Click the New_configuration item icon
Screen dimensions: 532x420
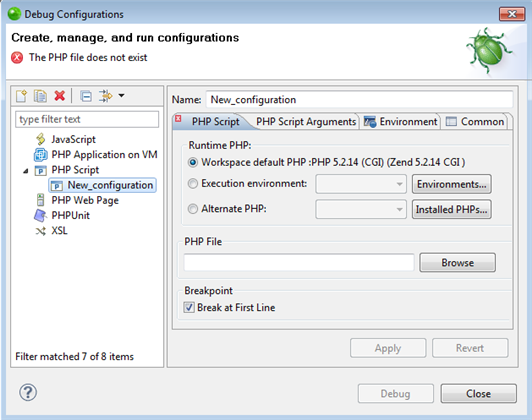pyautogui.click(x=57, y=186)
